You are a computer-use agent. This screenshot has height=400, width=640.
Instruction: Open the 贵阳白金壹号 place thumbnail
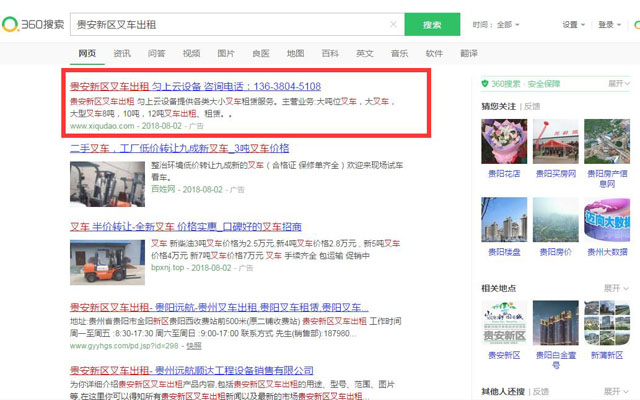(556, 323)
